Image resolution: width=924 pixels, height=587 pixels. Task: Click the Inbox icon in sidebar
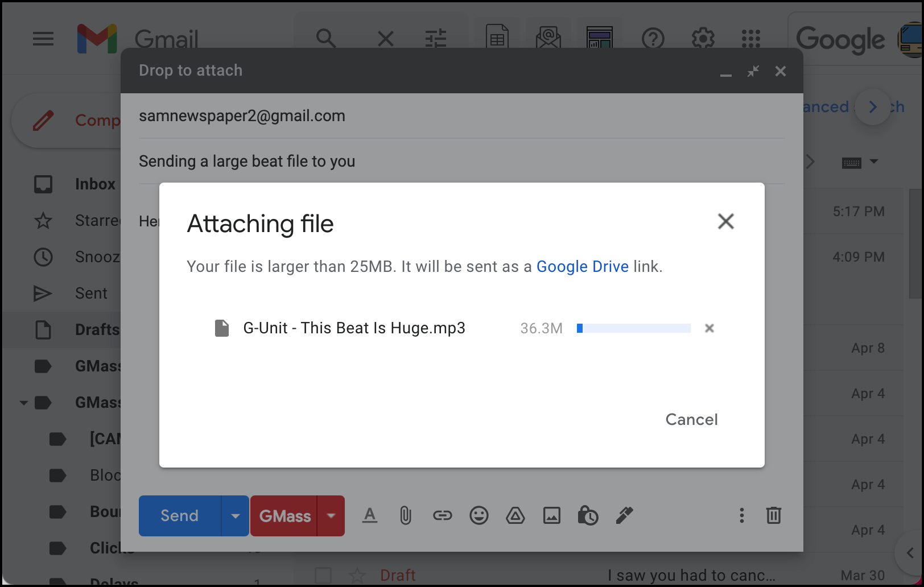pos(43,184)
